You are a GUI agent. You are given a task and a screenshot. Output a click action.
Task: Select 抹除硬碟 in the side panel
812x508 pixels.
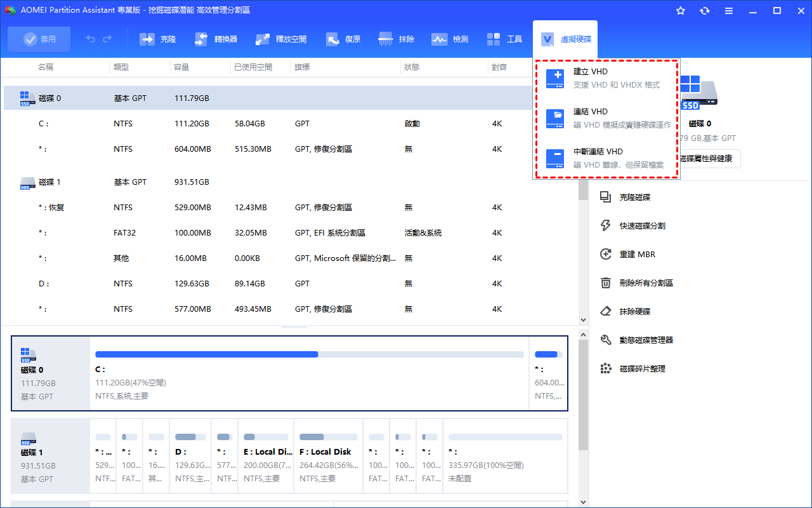625,312
